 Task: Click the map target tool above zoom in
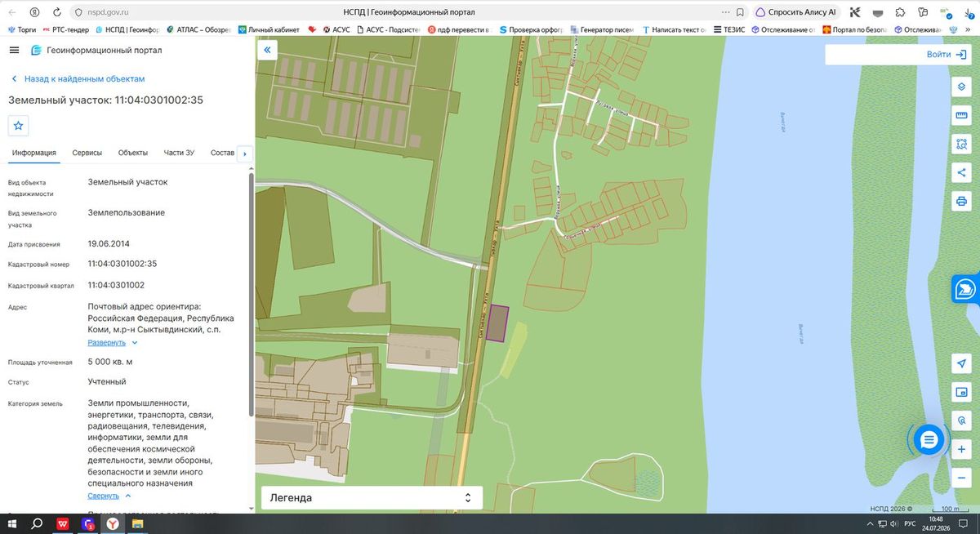coord(961,421)
